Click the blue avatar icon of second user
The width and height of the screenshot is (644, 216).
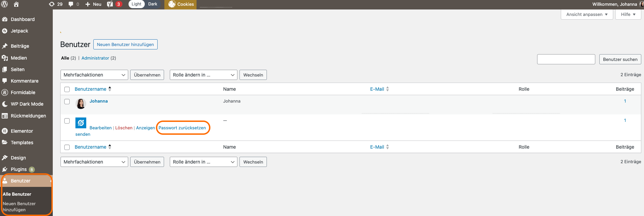point(81,123)
